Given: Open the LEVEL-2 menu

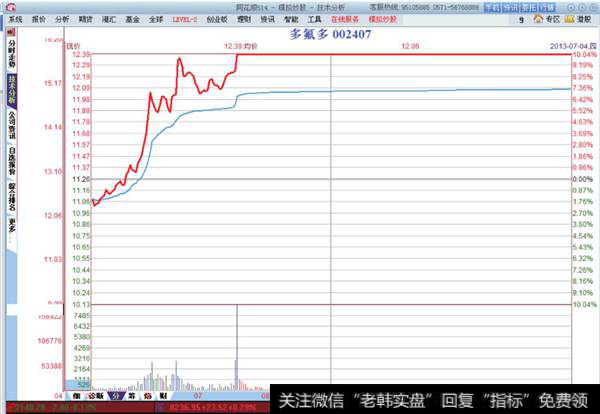Looking at the screenshot, I should (184, 18).
